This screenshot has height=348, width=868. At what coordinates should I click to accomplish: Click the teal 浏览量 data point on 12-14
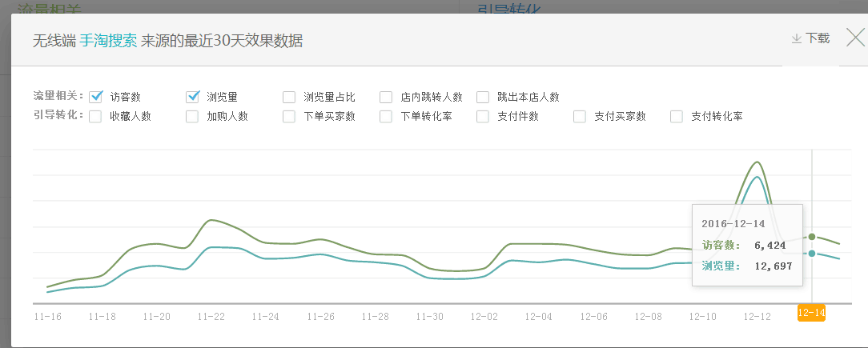click(812, 254)
